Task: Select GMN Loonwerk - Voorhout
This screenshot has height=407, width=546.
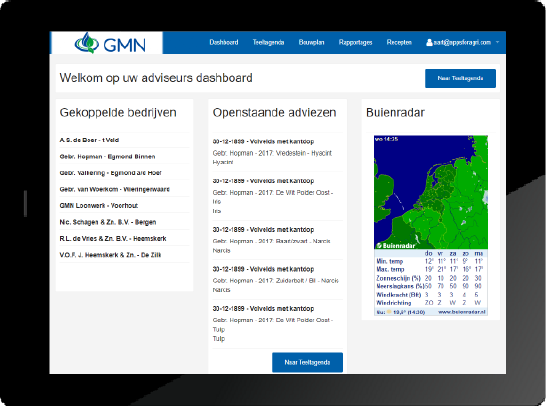Action: (99, 205)
